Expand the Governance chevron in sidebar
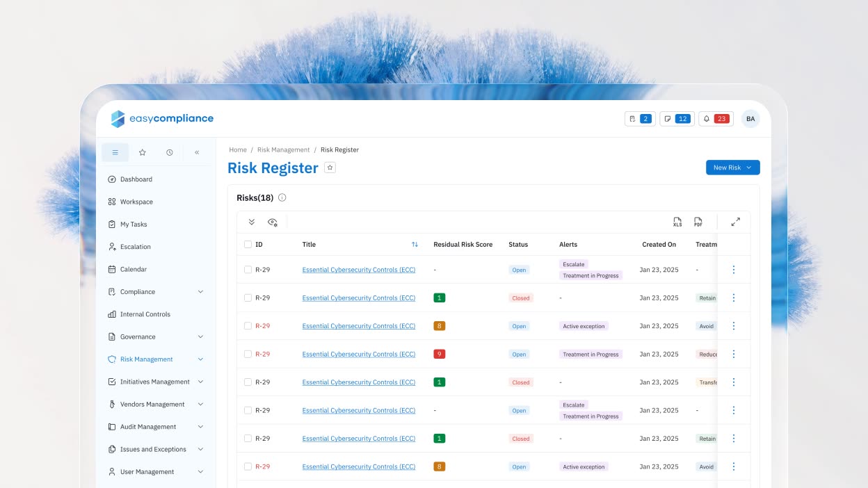Viewport: 868px width, 488px height. point(201,337)
